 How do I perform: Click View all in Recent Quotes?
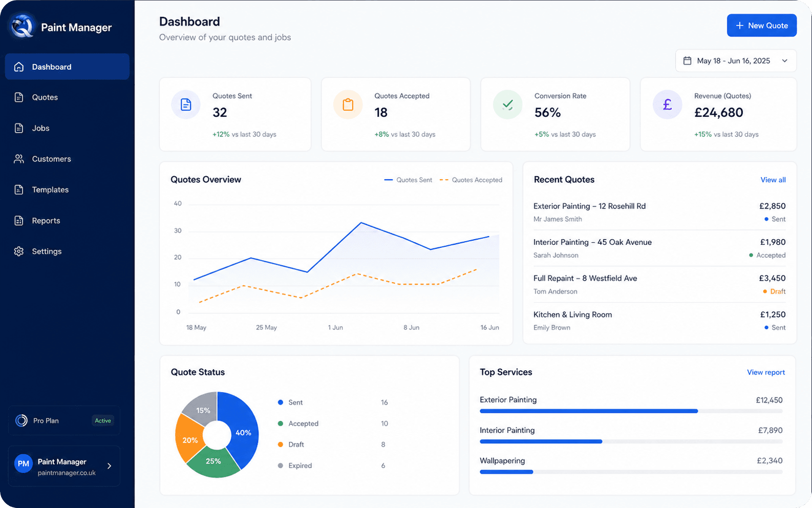773,180
